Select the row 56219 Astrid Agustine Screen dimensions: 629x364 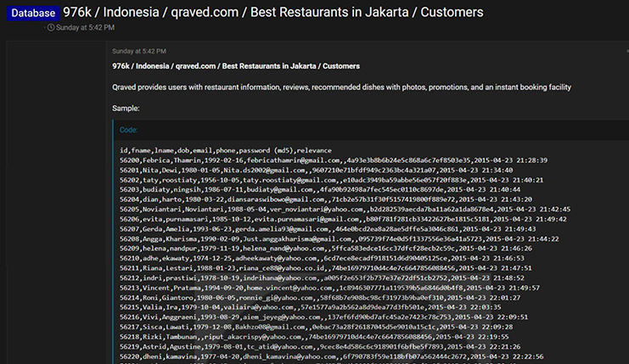(320, 347)
